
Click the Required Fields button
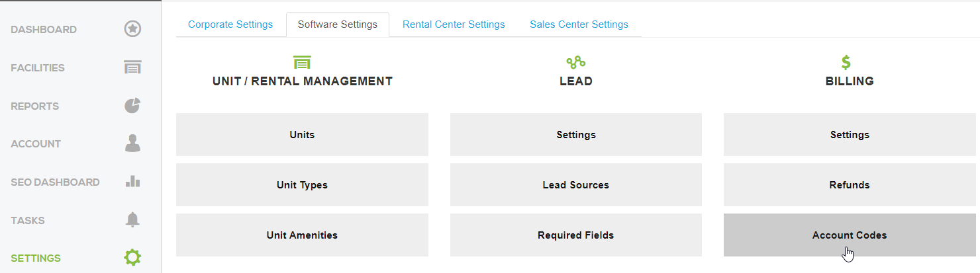(575, 235)
